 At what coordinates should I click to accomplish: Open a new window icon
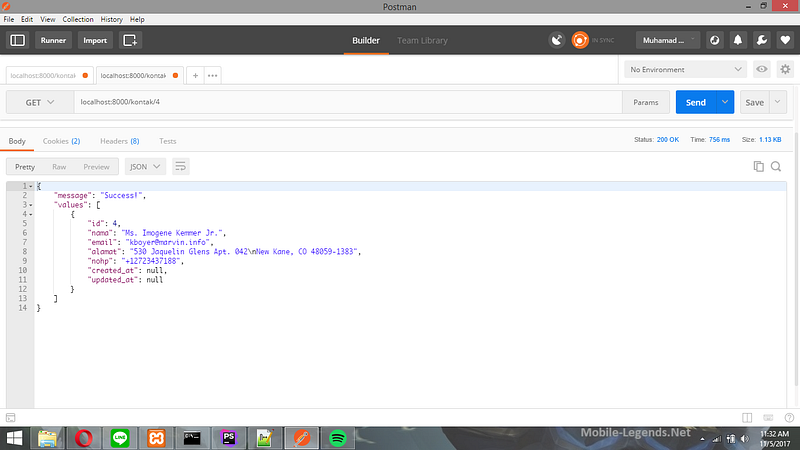click(x=130, y=40)
